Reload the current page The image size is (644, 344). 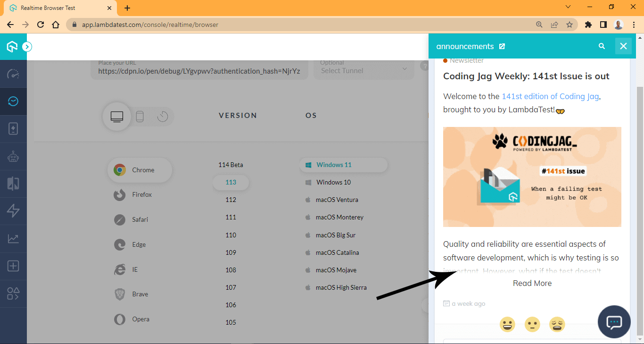click(41, 25)
